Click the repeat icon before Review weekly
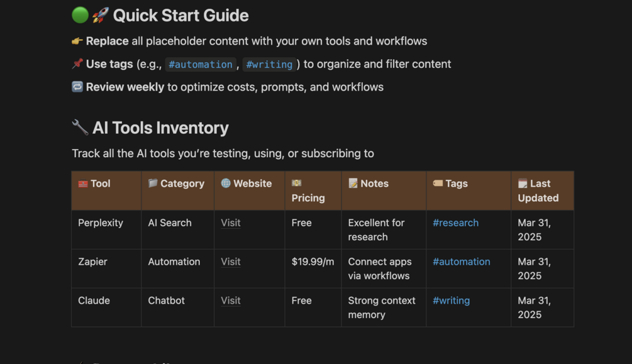Viewport: 632px width, 364px height. [x=77, y=87]
